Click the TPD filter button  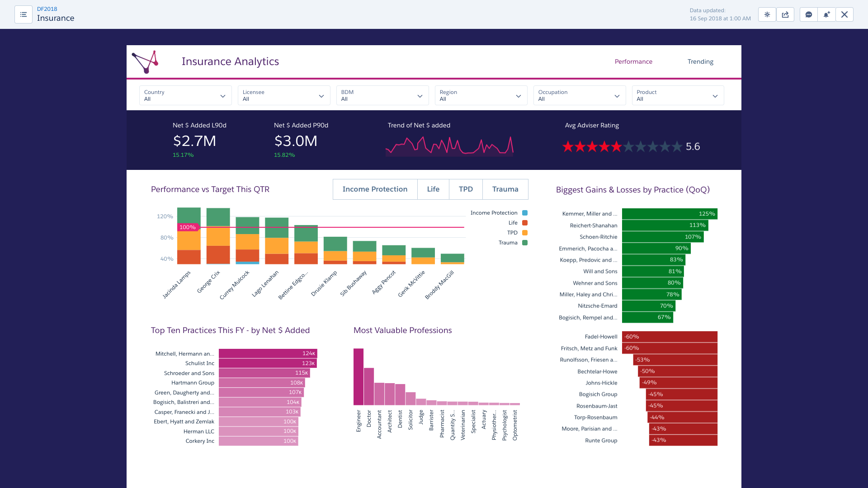[466, 189]
